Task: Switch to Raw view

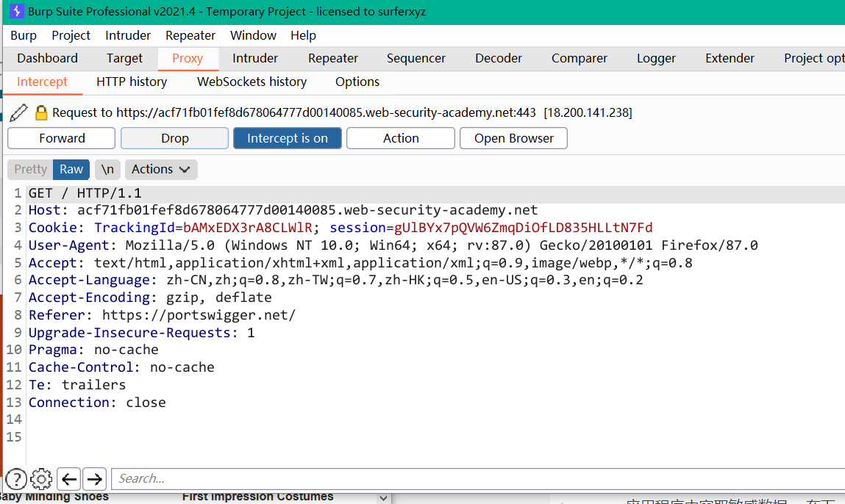Action: (71, 169)
